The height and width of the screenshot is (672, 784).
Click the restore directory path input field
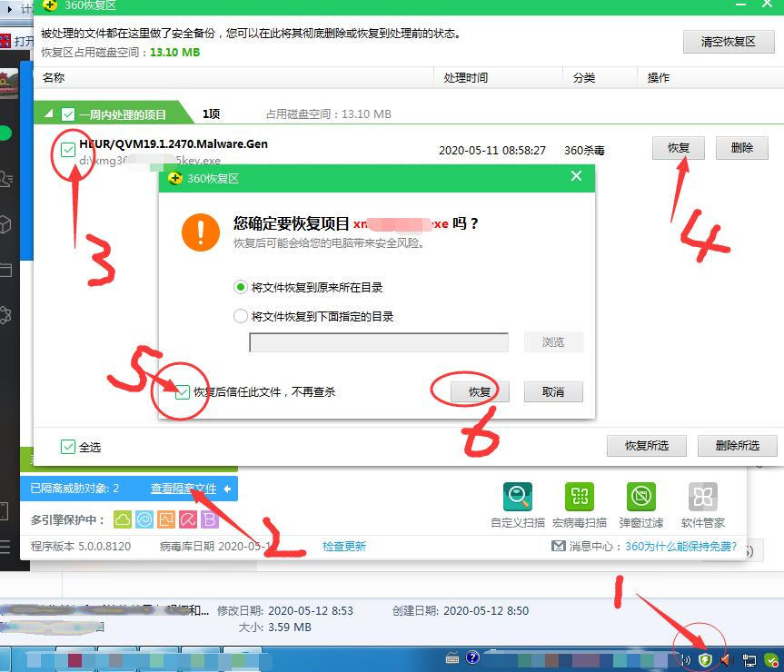379,342
